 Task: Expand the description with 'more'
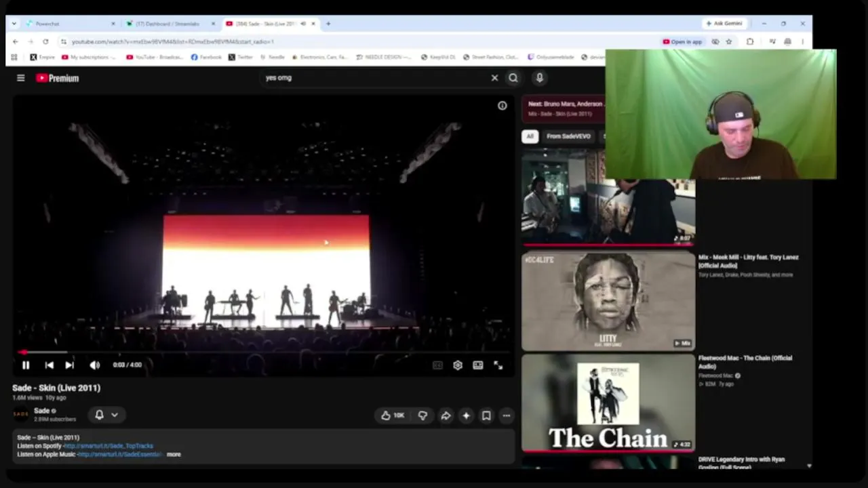pos(174,454)
